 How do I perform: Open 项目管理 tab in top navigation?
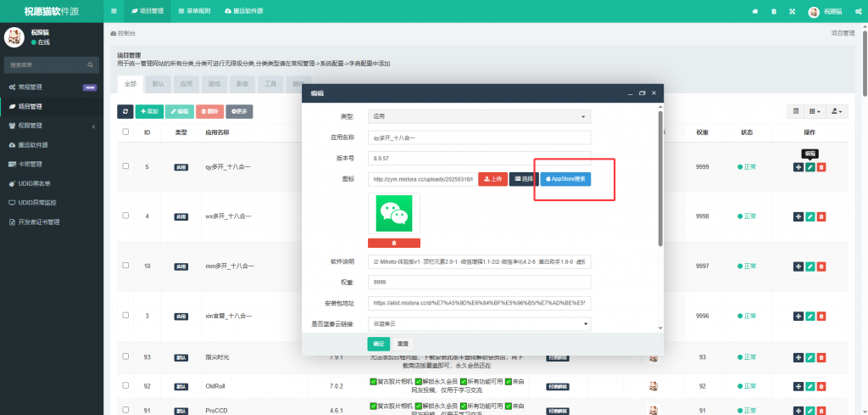[x=147, y=11]
